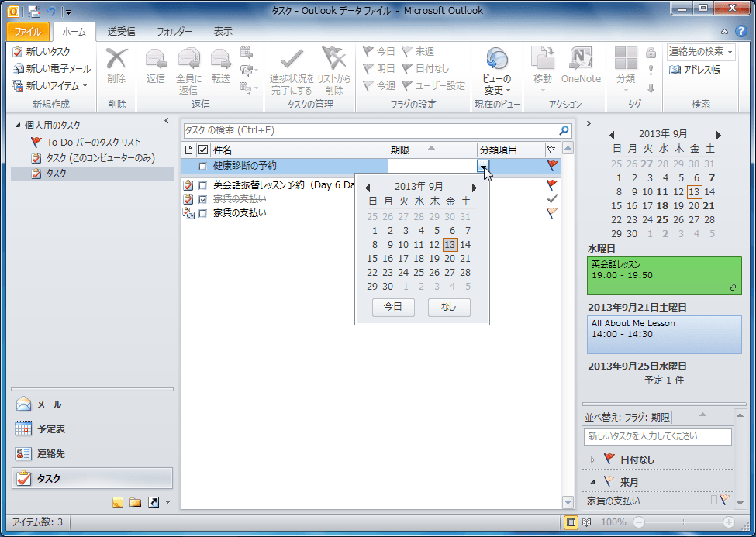Screen dimensions: 756x537
Task: Open the アドレス帳 address book
Action: [x=695, y=70]
